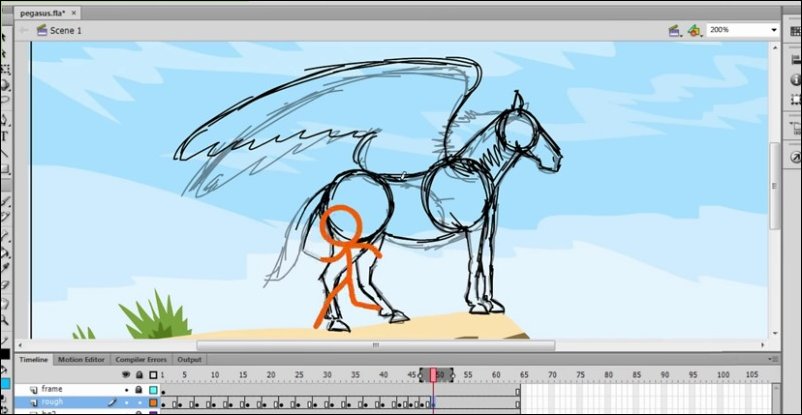The image size is (802, 415).
Task: Switch to the Motion Editor tab
Action: (x=80, y=359)
